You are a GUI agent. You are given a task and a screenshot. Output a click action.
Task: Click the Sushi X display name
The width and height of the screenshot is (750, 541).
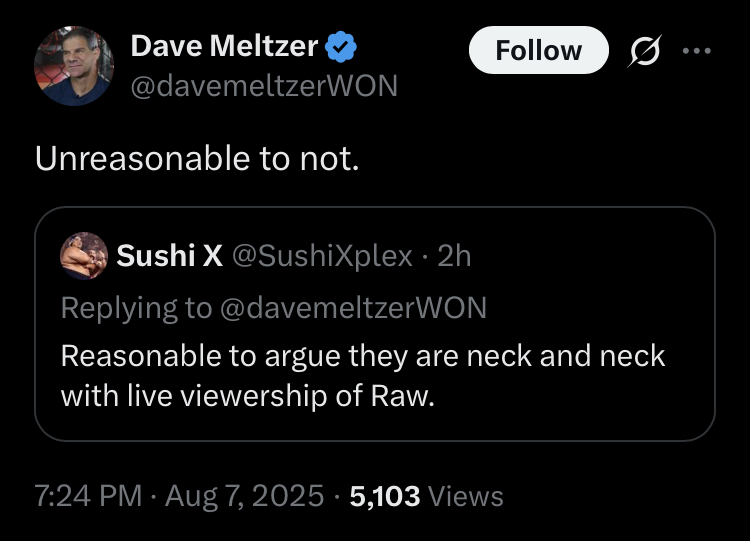pyautogui.click(x=170, y=256)
